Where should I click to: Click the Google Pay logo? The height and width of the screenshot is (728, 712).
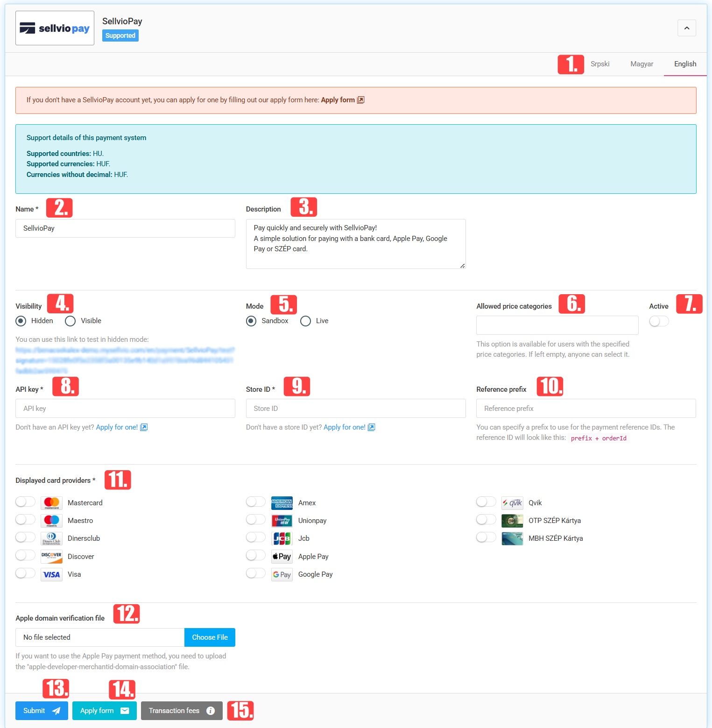click(282, 574)
